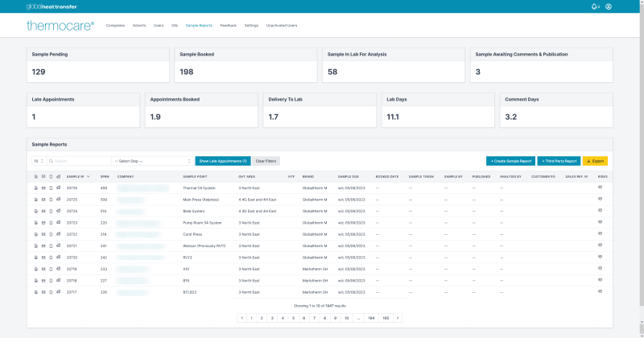Image resolution: width=644 pixels, height=338 pixels.
Task: Open the rows-per-page selector showing 10
Action: (x=39, y=161)
